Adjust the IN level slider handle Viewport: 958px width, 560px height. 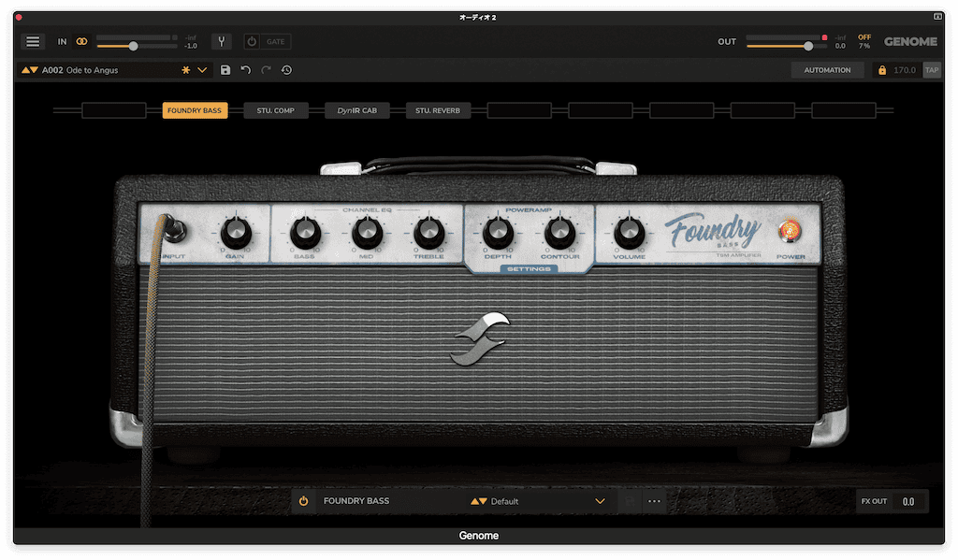pos(133,46)
